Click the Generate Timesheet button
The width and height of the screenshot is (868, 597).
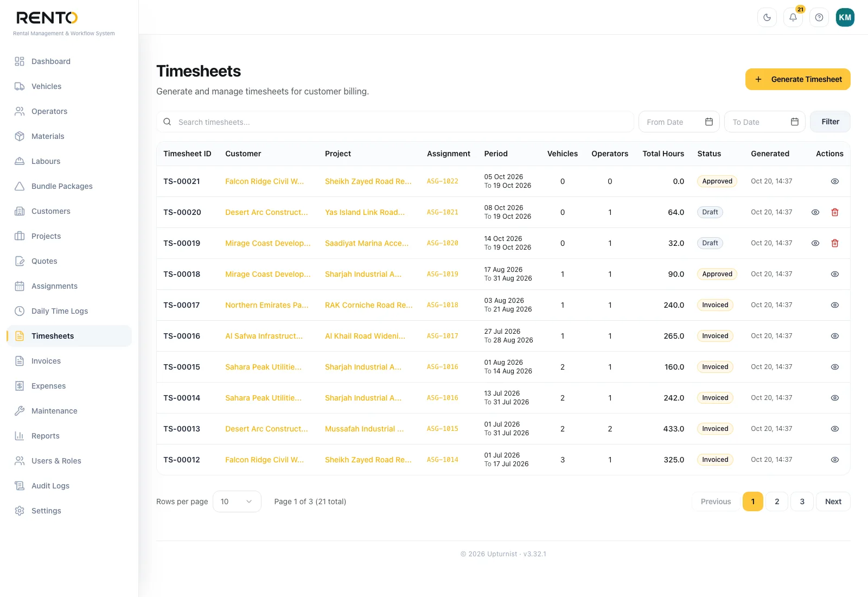[x=798, y=79]
